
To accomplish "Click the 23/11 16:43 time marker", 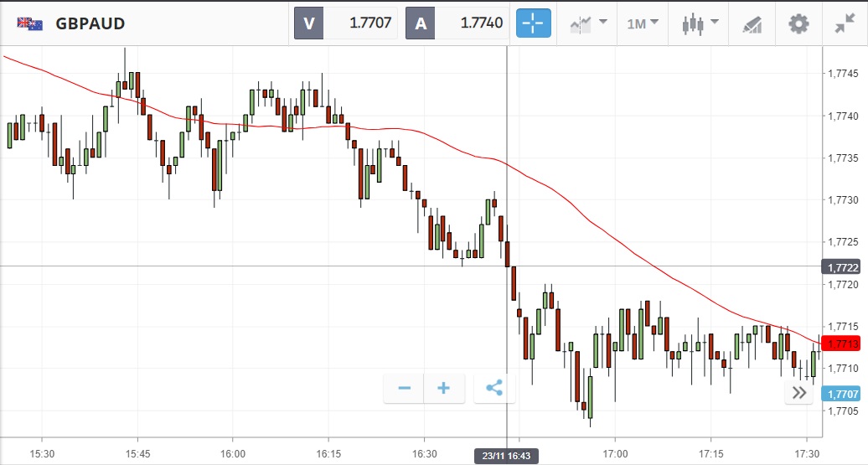I will [506, 455].
